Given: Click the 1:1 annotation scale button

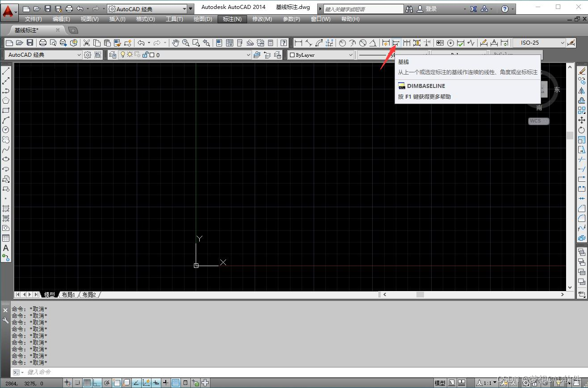Looking at the screenshot, I should pyautogui.click(x=486, y=383).
